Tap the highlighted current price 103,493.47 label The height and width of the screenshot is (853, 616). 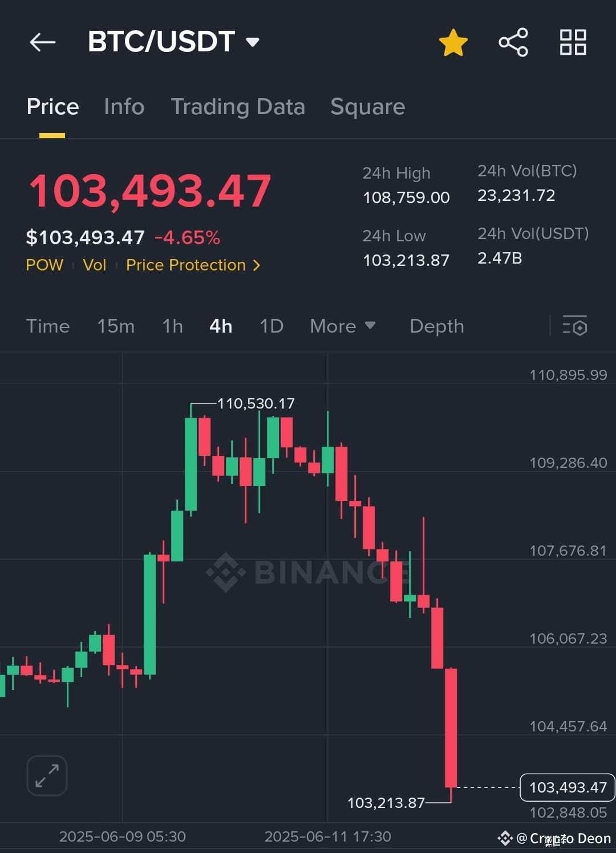coord(566,787)
